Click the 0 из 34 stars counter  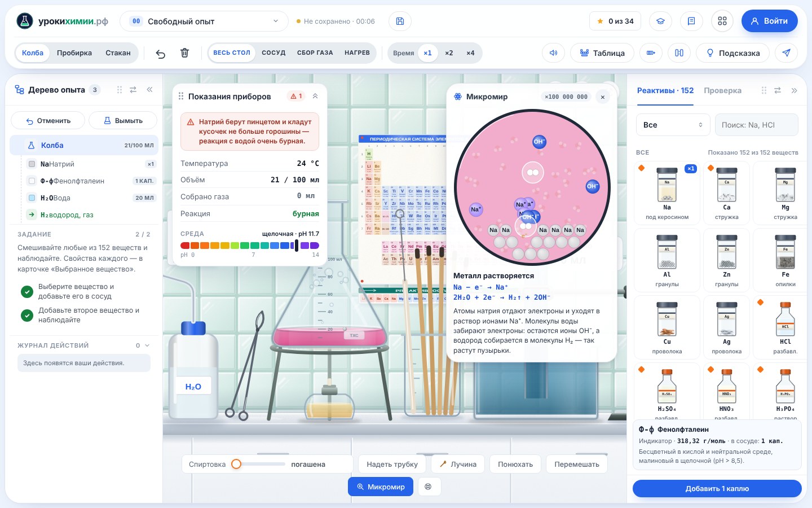click(x=615, y=21)
